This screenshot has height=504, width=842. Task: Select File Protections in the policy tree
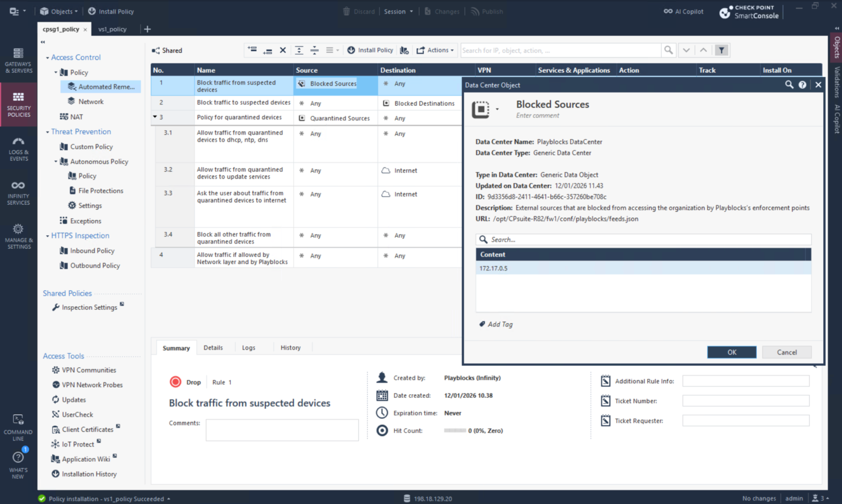[x=100, y=191]
